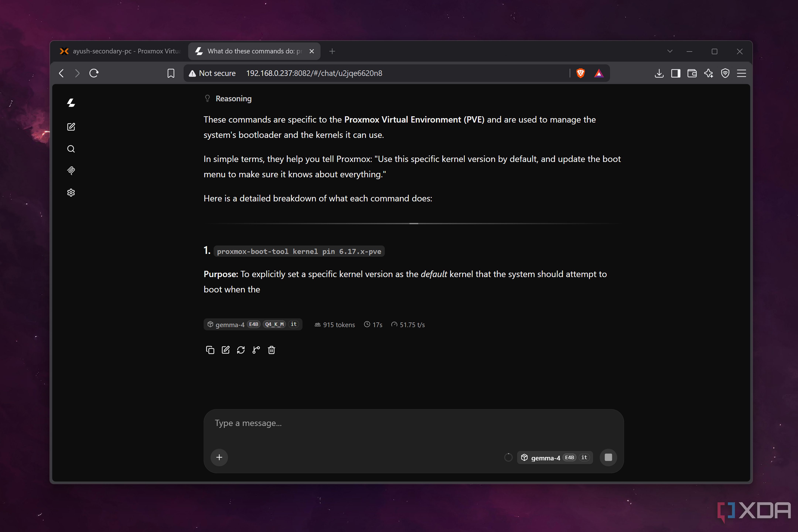Viewport: 798px width, 532px height.
Task: Bookmark this page
Action: [x=171, y=73]
